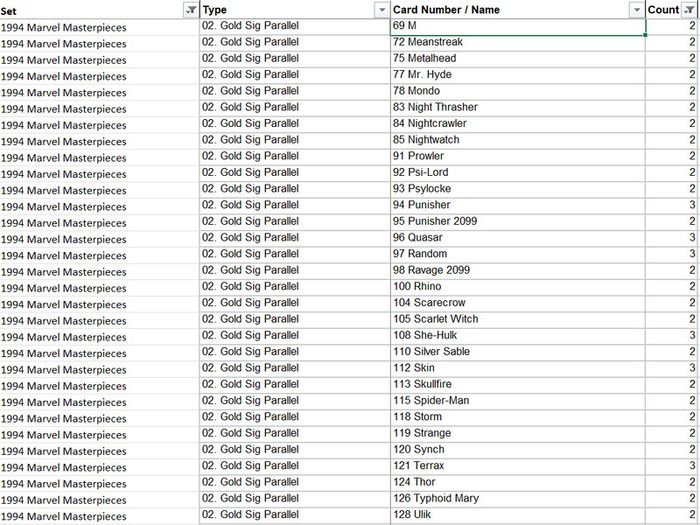Select the 104 Scarecrow cell
700x525 pixels.
[x=518, y=303]
